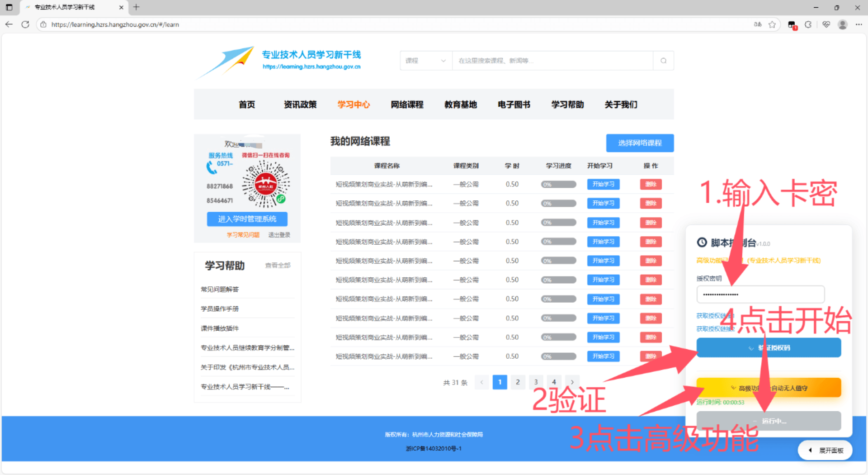
Task: Add page to favorites star icon
Action: 772,24
